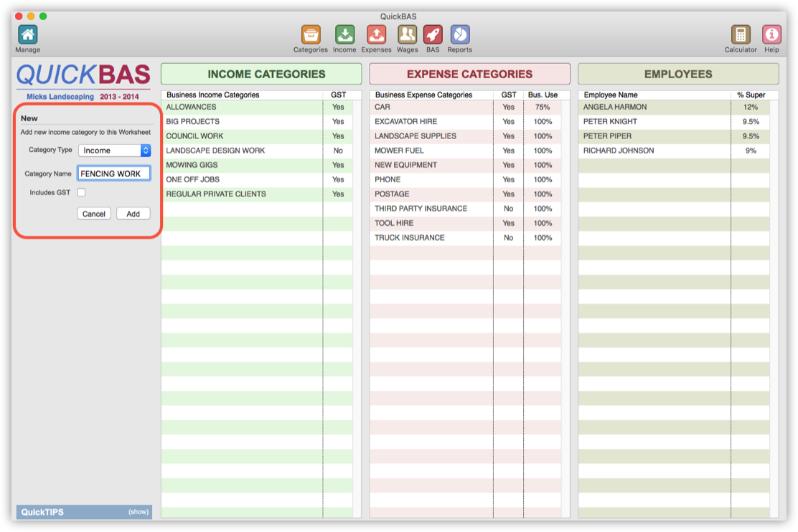Switch to the EMPLOYEES section header
The image size is (798, 532).
coord(677,73)
